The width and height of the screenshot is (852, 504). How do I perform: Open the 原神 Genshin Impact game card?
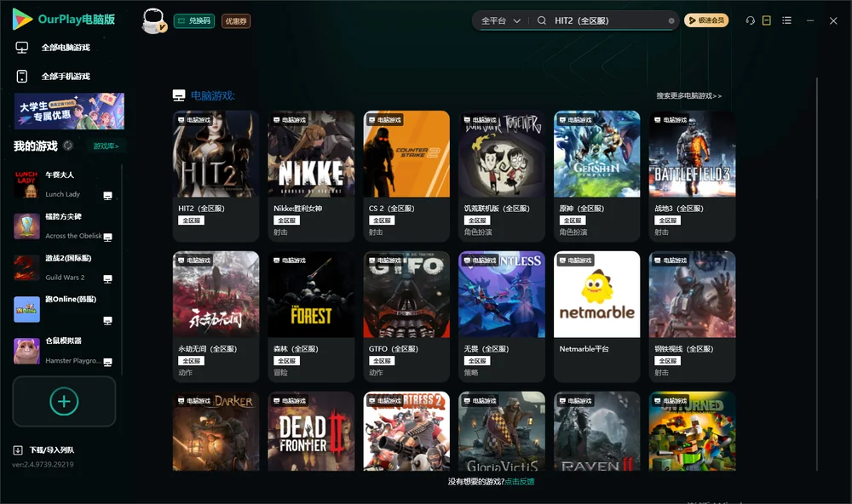[x=596, y=176]
